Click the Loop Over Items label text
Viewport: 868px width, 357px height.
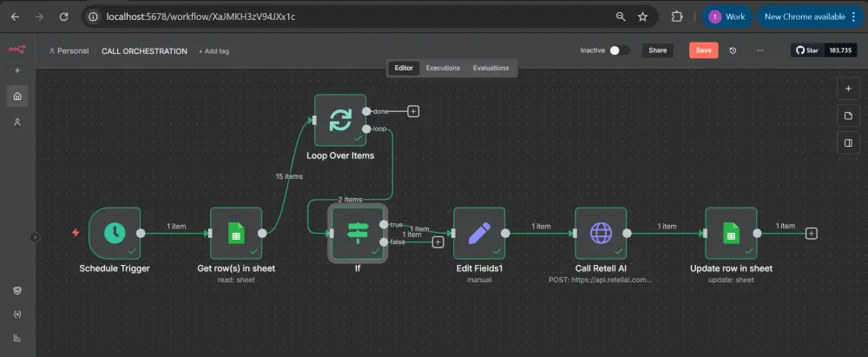pos(340,155)
